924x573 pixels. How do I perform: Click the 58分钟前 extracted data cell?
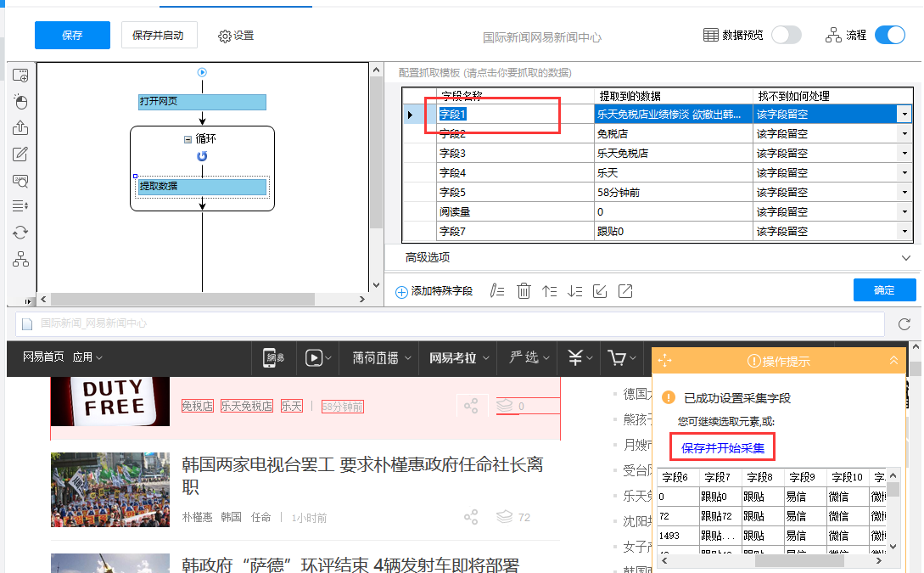pos(674,192)
